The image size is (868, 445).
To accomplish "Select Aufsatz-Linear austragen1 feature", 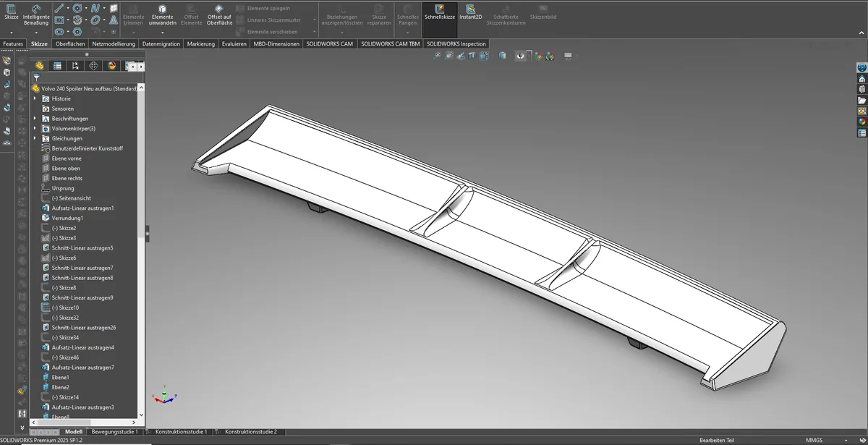I will pyautogui.click(x=82, y=208).
